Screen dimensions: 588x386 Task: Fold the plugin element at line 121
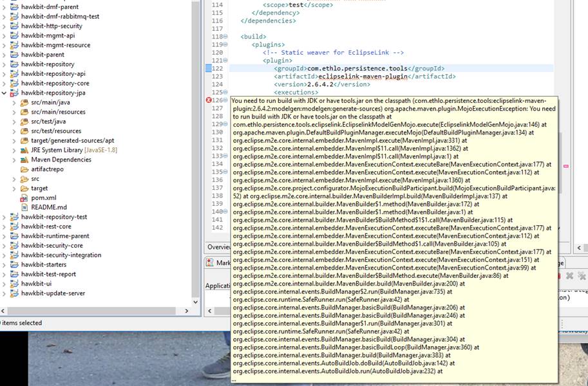[x=225, y=60]
